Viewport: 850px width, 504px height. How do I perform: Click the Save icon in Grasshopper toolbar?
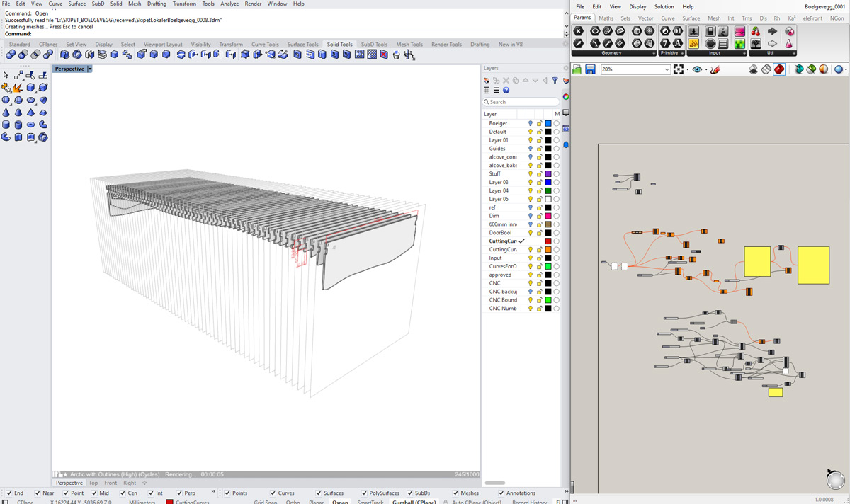(591, 69)
